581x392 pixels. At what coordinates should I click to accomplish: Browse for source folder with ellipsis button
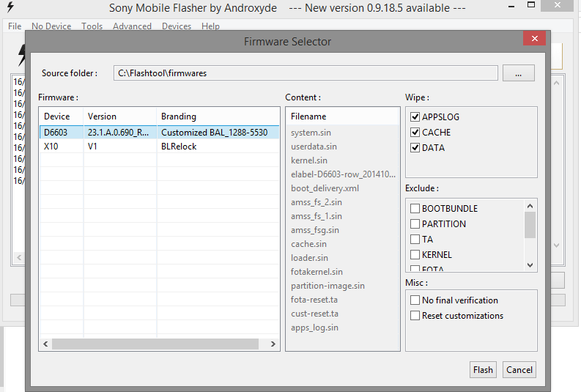pyautogui.click(x=519, y=73)
